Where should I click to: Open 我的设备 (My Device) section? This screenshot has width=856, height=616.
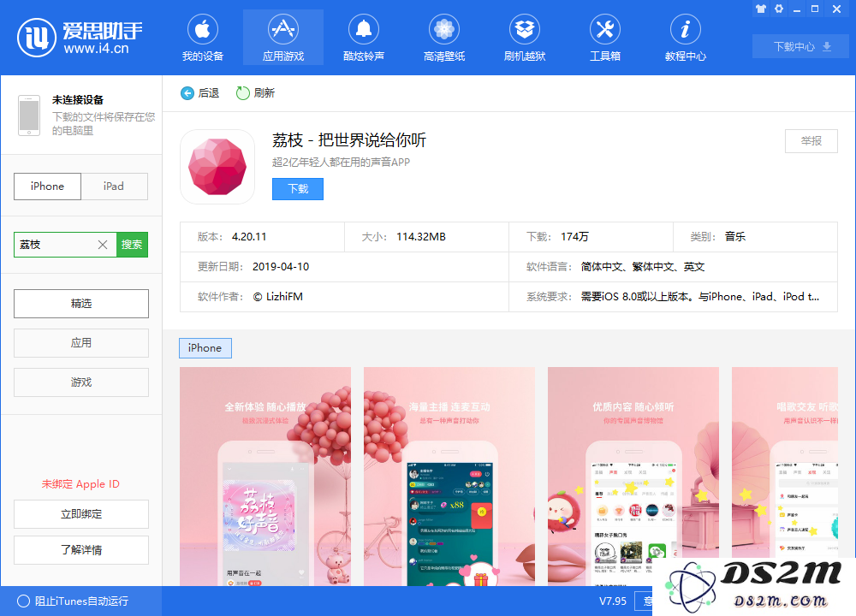coord(203,38)
